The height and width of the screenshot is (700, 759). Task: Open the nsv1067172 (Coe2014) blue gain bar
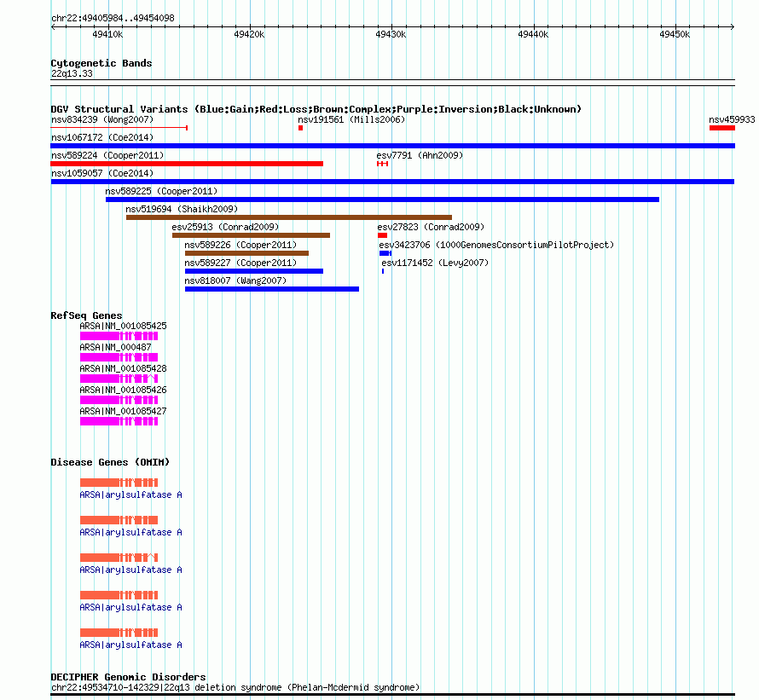click(x=392, y=146)
